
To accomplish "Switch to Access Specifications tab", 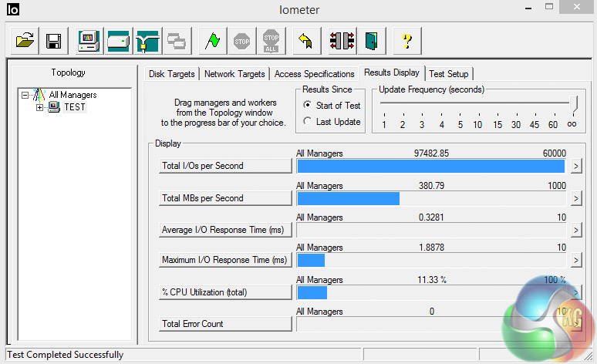I will (314, 74).
